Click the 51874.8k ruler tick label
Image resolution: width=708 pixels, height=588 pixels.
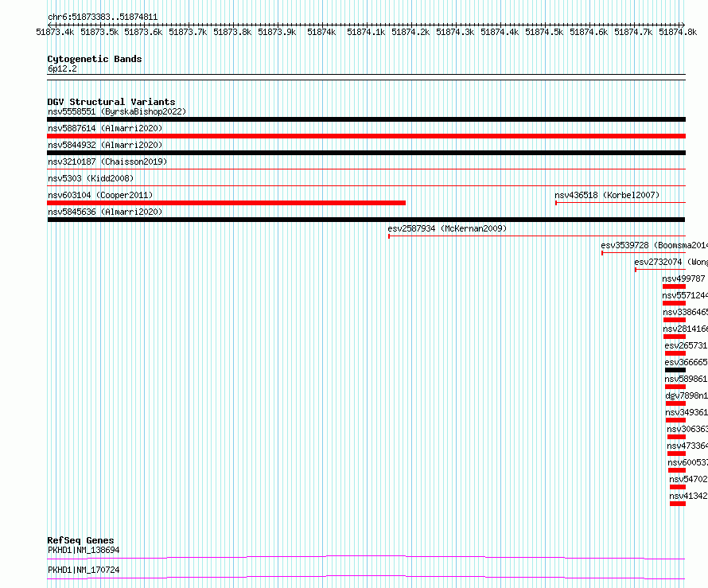point(678,32)
